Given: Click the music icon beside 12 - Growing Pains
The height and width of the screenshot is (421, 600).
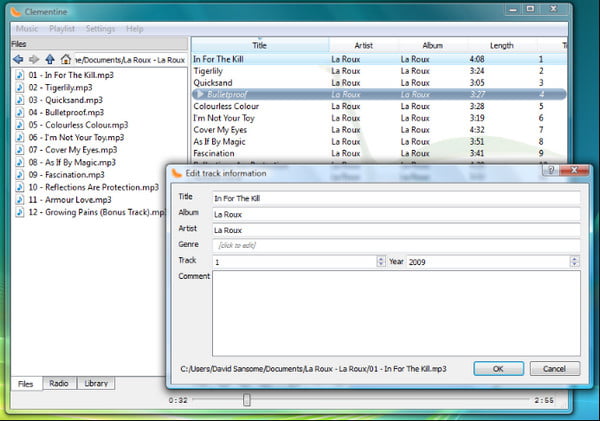Looking at the screenshot, I should [20, 212].
